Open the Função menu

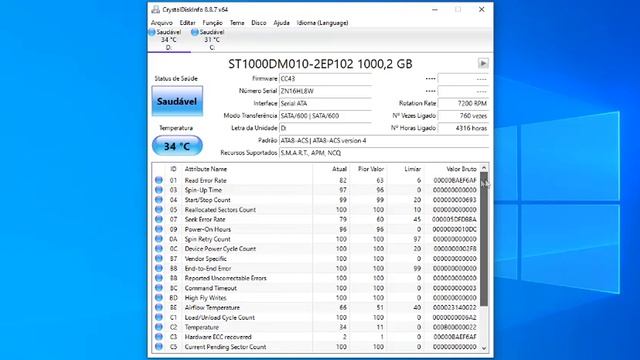213,23
